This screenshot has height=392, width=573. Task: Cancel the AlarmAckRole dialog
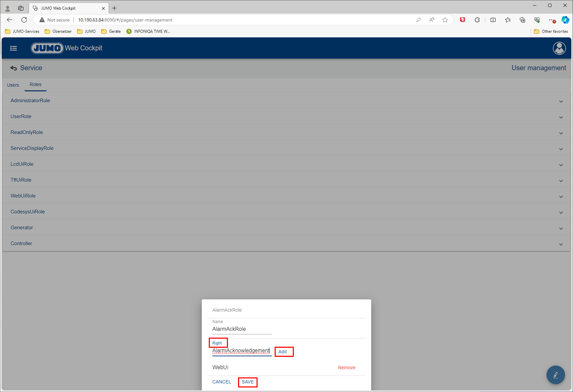pyautogui.click(x=222, y=382)
